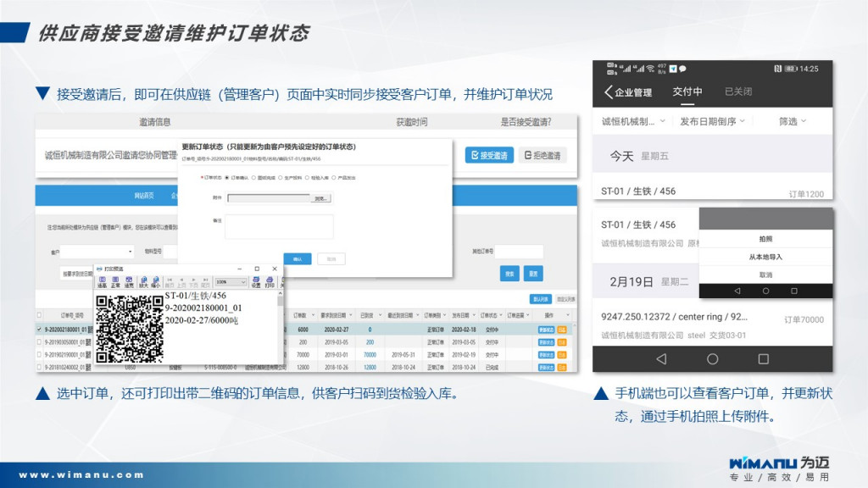Tap the back arrow beside 企业管理
Image resolution: width=868 pixels, height=488 pixels.
tap(608, 91)
